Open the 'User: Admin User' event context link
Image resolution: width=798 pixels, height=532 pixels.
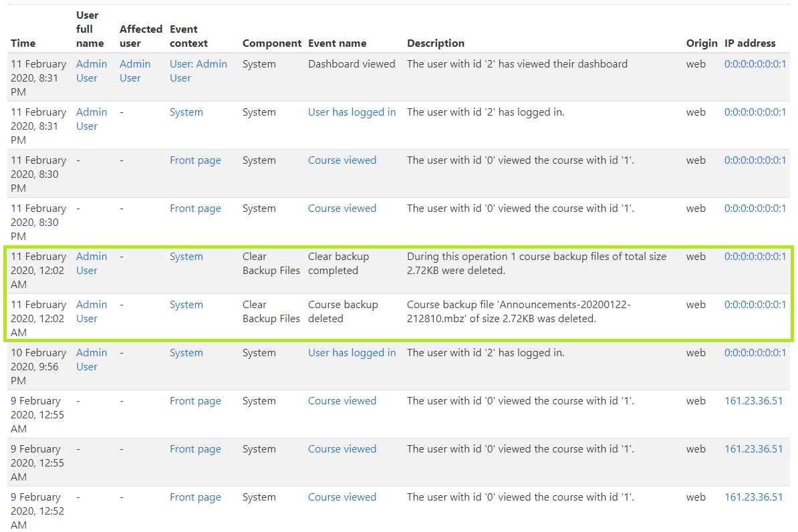198,71
